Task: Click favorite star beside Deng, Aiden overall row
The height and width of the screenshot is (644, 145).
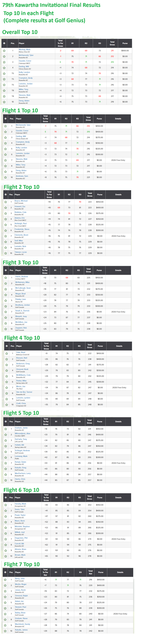Action: tap(4, 102)
